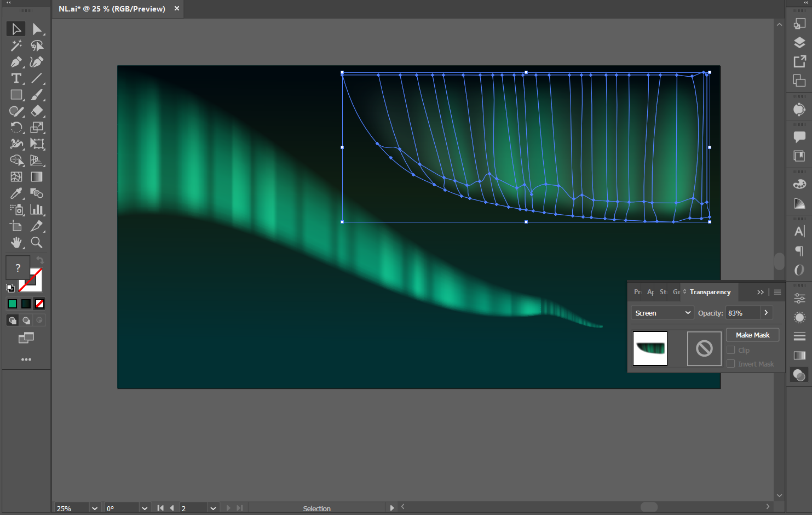Open the rotate view 0° dropdown
Viewport: 812px width, 515px height.
click(x=145, y=508)
